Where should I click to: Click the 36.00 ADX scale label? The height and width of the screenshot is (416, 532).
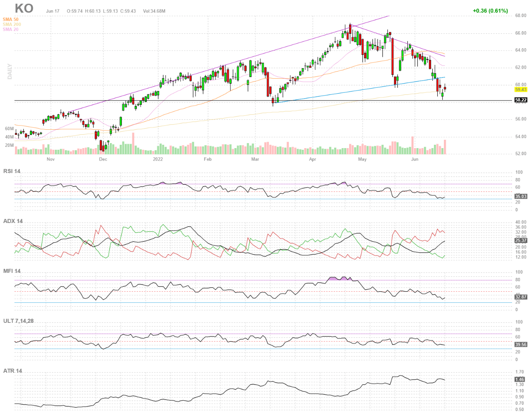pyautogui.click(x=521, y=228)
